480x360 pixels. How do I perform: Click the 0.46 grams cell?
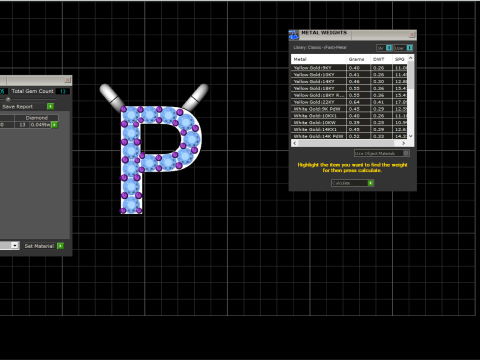[358, 81]
